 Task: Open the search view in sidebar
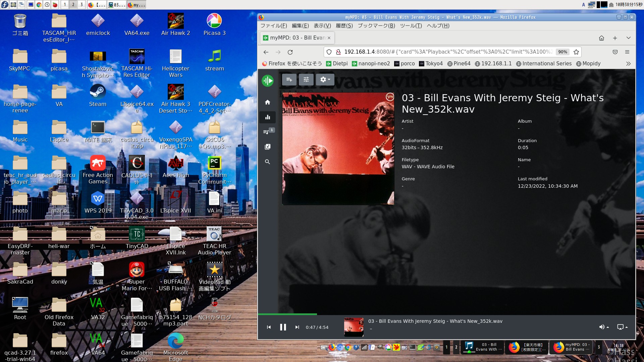coord(267,162)
